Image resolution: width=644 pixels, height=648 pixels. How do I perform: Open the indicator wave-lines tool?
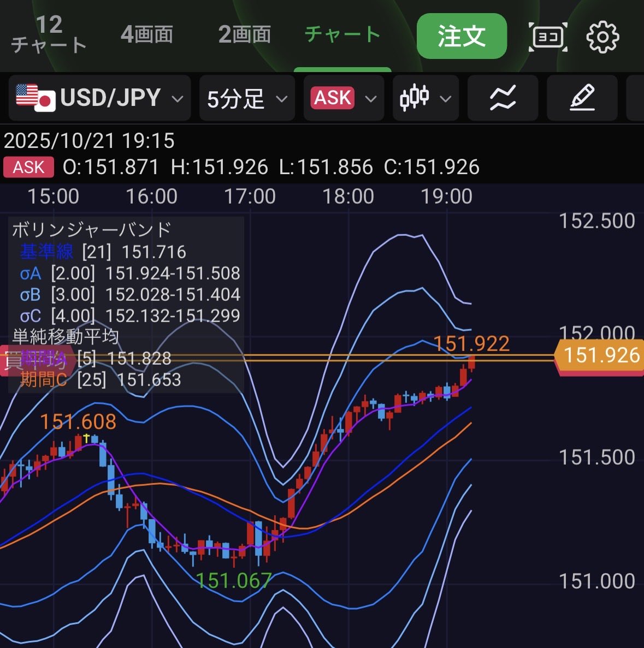tap(503, 98)
